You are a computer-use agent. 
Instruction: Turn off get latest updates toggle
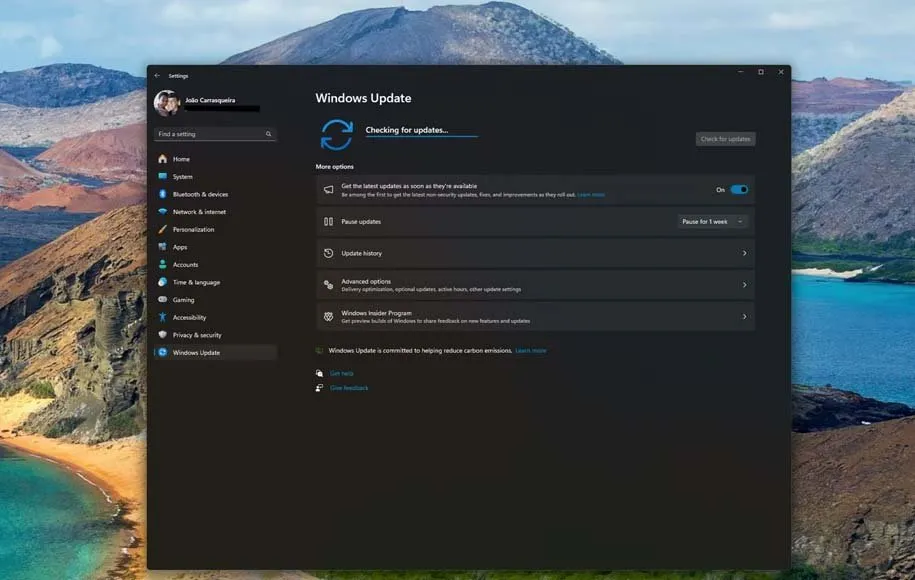(x=738, y=189)
